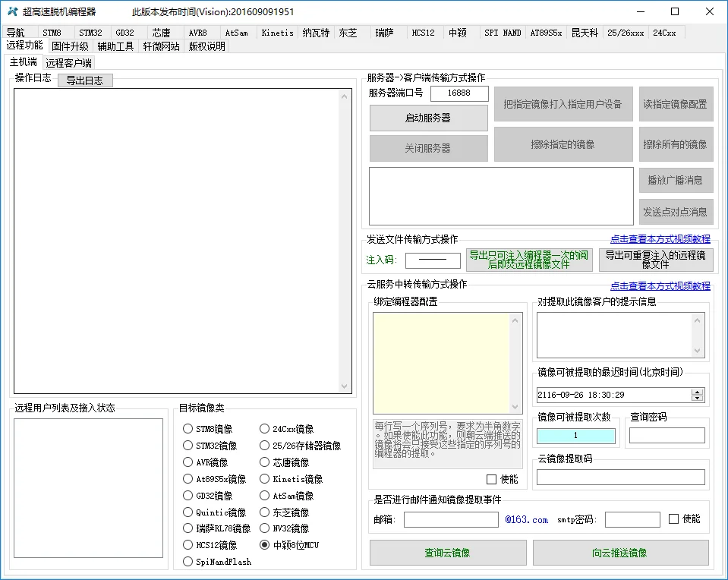Screen dimensions: 728x580
Task: Click the 启动服务器 button
Action: [429, 118]
